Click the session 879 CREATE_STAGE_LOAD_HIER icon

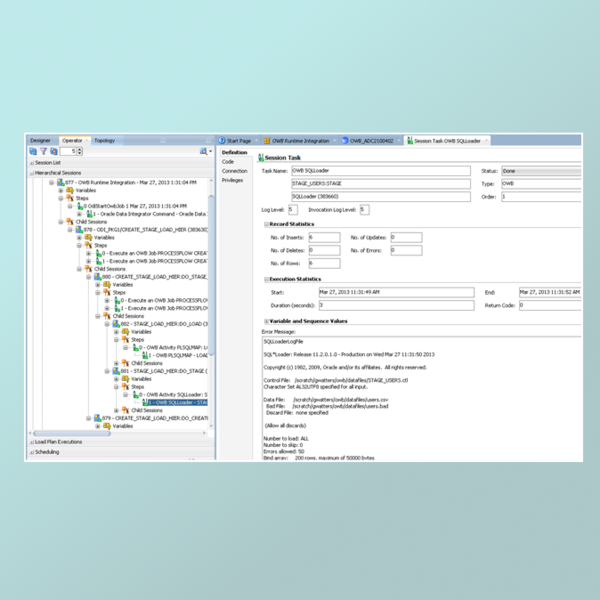(x=95, y=417)
